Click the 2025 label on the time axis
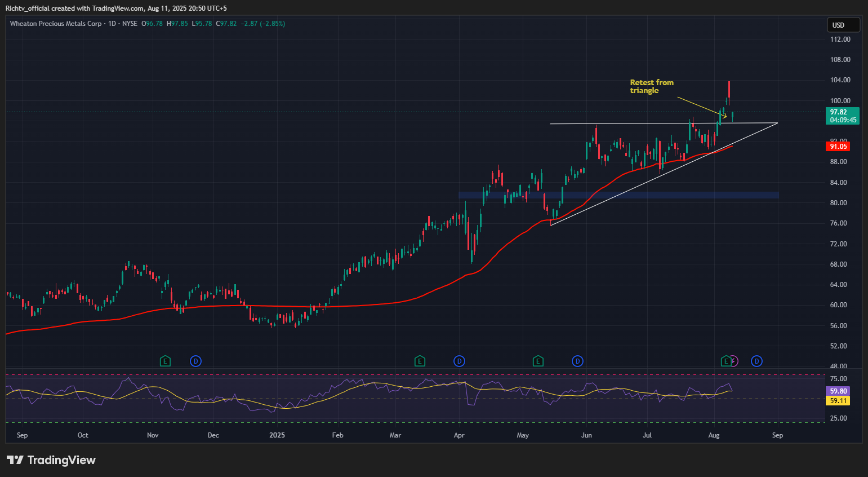 tap(277, 435)
